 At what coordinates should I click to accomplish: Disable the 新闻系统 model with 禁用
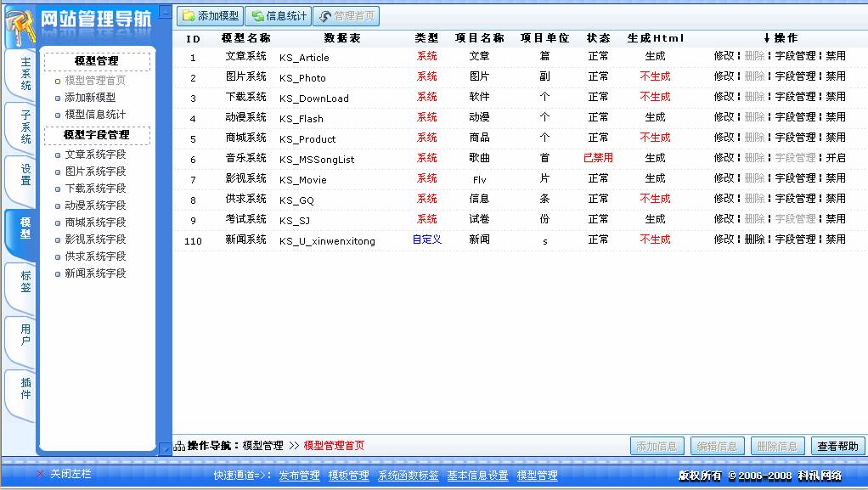836,239
